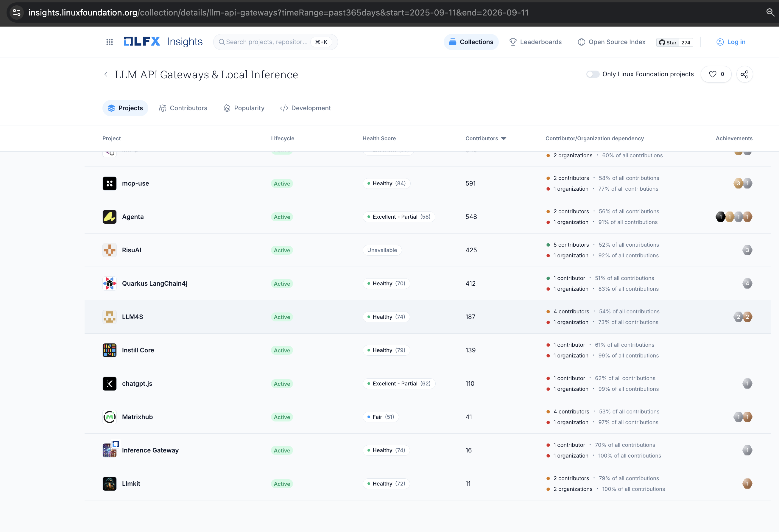Click the Health Score column header
Screen dimensions: 779x532
pos(379,139)
